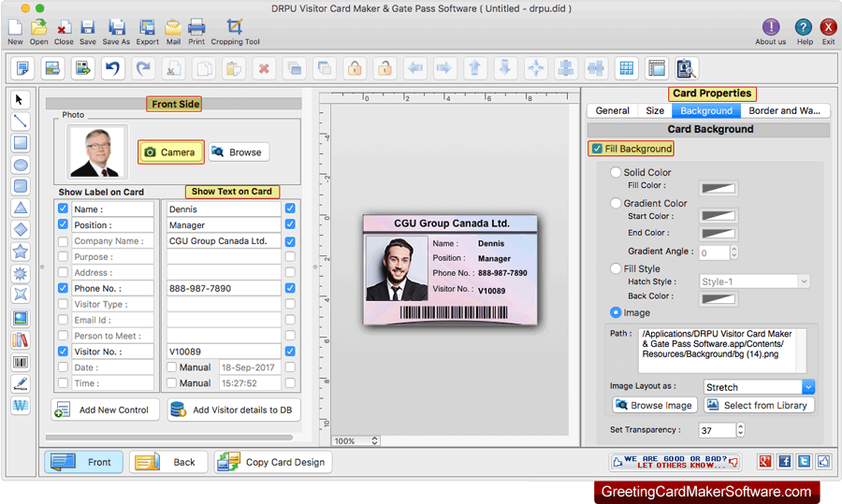
Task: Switch to the Size tab
Action: 655,110
